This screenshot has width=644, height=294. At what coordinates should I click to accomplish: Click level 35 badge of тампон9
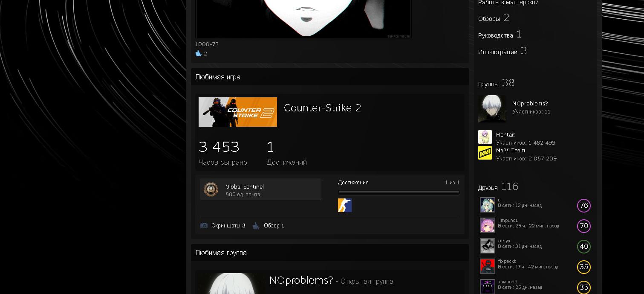[584, 288]
